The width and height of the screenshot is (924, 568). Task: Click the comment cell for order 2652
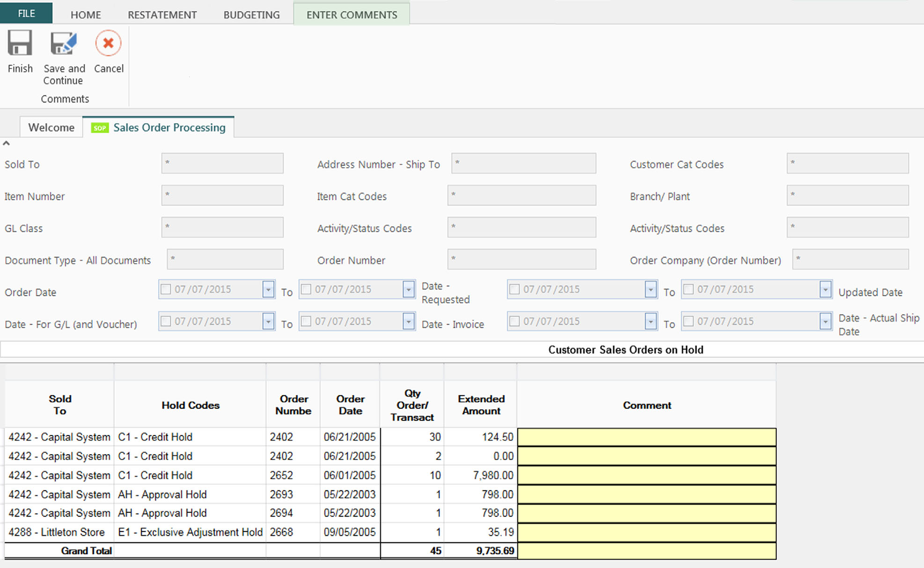[x=646, y=475]
